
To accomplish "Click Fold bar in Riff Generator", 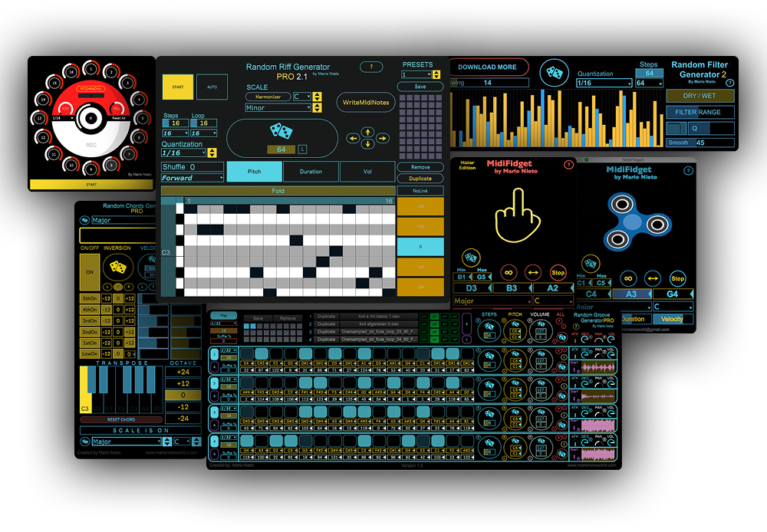I will point(278,191).
